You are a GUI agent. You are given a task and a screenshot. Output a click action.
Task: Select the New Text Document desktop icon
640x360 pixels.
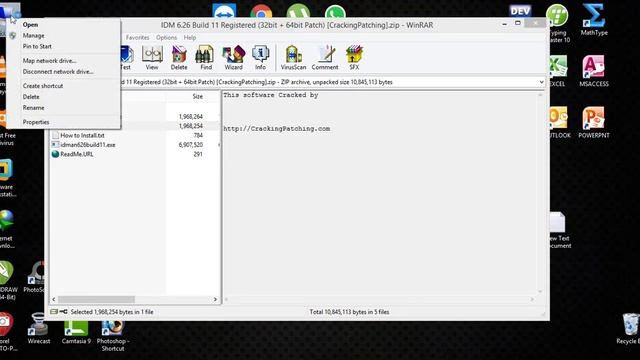[559, 230]
